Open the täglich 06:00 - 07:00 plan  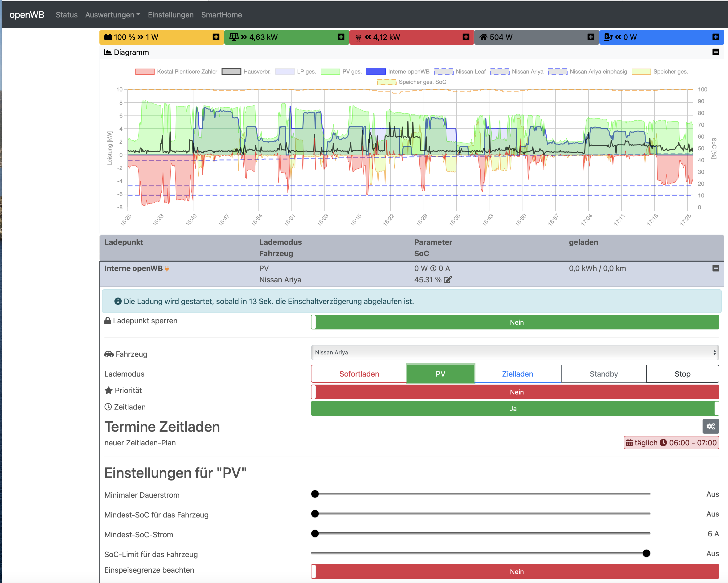click(x=671, y=443)
